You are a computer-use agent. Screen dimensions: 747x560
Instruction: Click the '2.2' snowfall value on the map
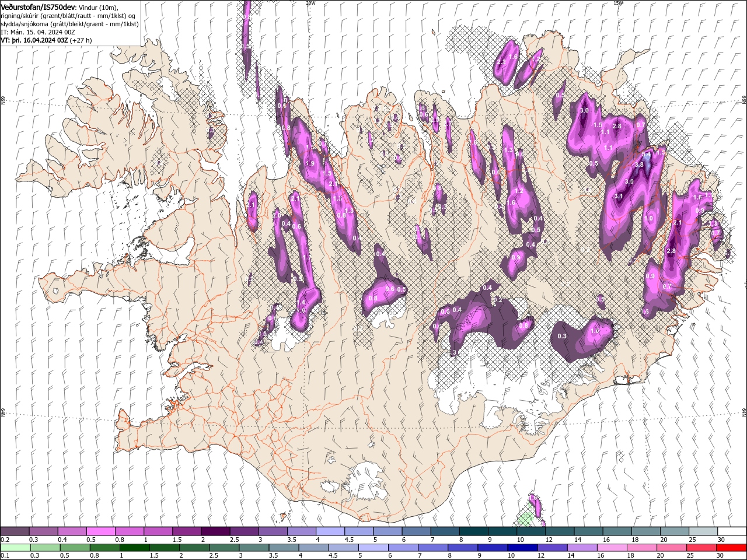(x=501, y=62)
